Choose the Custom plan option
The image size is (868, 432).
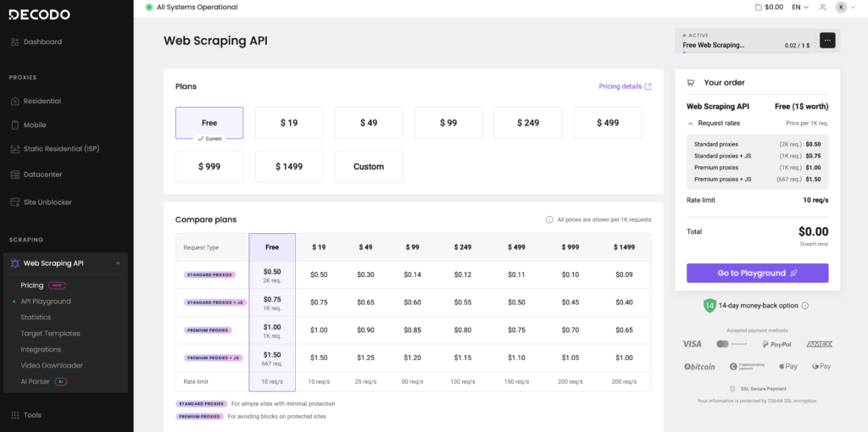tap(369, 167)
